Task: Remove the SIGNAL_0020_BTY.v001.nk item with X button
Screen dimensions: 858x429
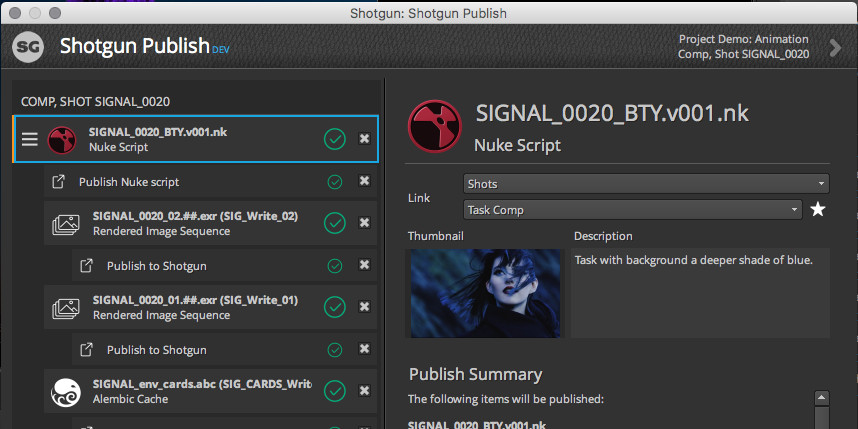Action: tap(364, 139)
